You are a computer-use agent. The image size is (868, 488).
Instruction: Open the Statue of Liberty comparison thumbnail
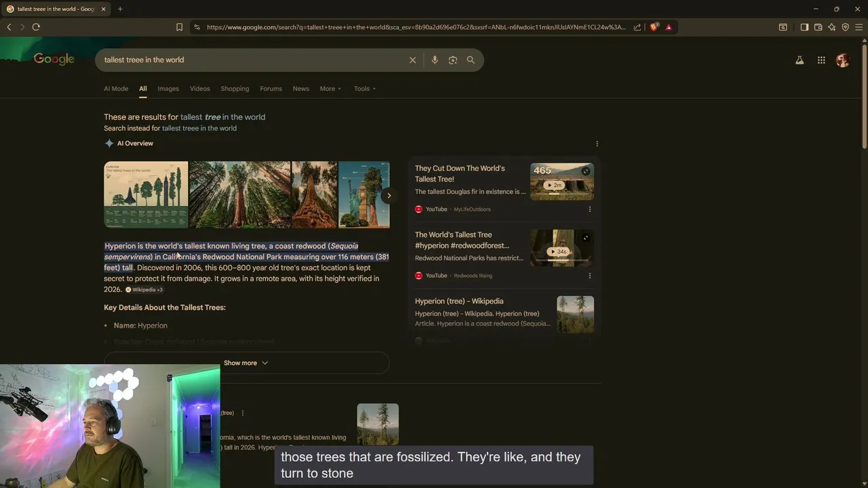tap(364, 195)
